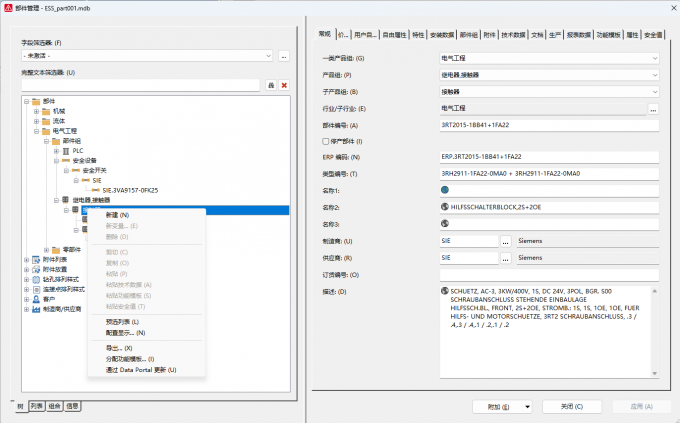Click the globe icon in 名称1 field
The width and height of the screenshot is (680, 423).
445,190
